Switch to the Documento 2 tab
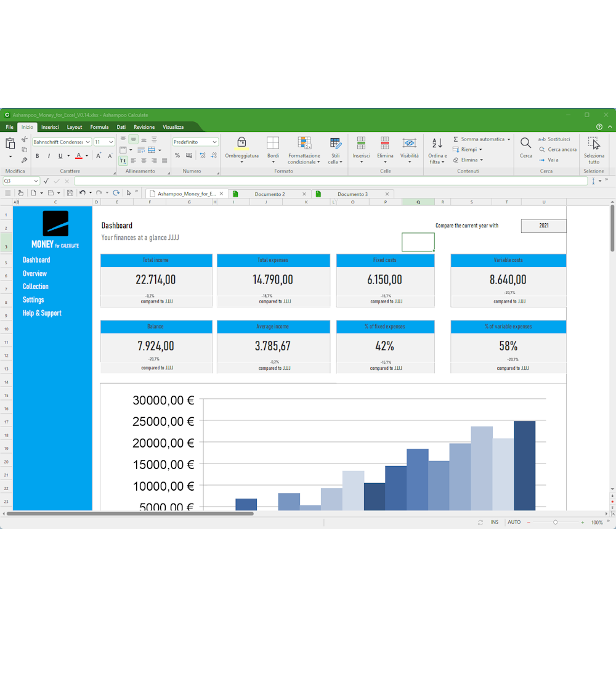Viewport: 616px width, 678px height. 269,194
